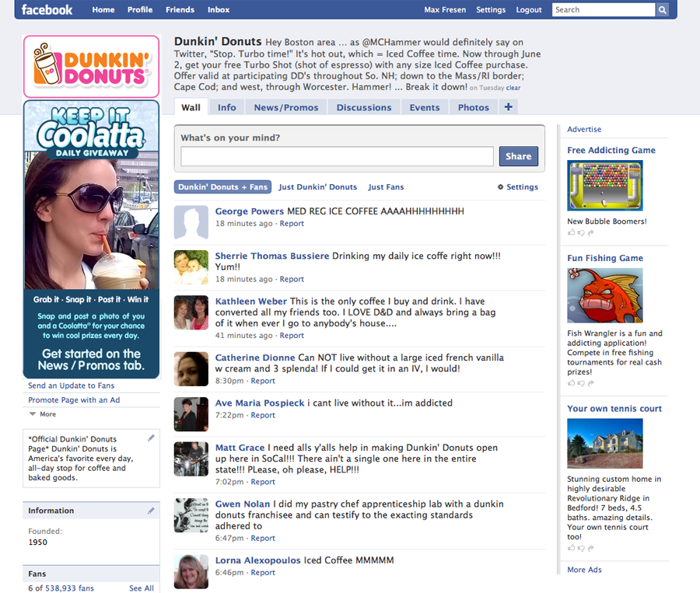The image size is (700, 593).
Task: Share the tennis court home ad arrow
Action: [x=591, y=548]
